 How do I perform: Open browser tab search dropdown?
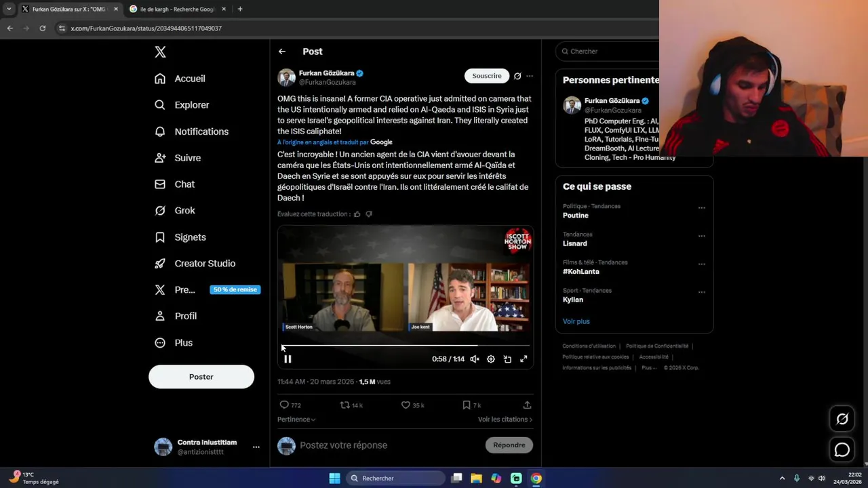tap(9, 9)
